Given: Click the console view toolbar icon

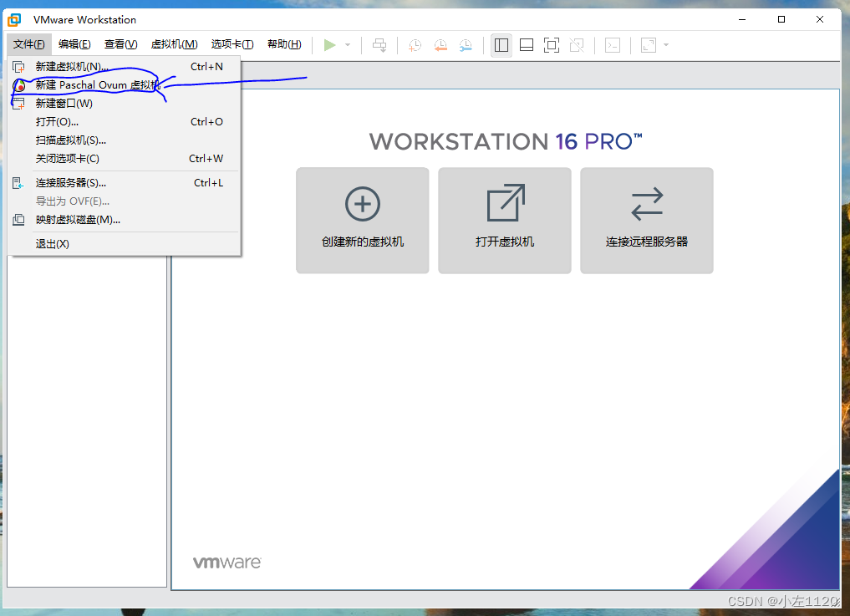Looking at the screenshot, I should pyautogui.click(x=613, y=45).
